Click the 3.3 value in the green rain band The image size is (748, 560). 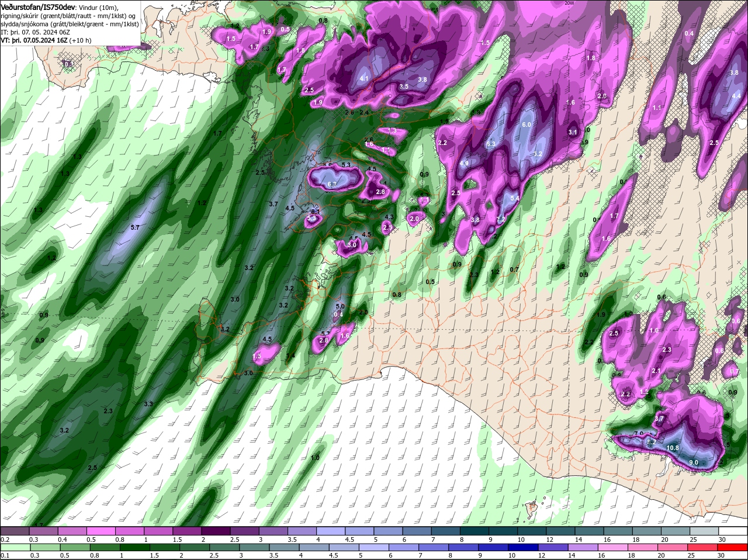click(x=148, y=404)
